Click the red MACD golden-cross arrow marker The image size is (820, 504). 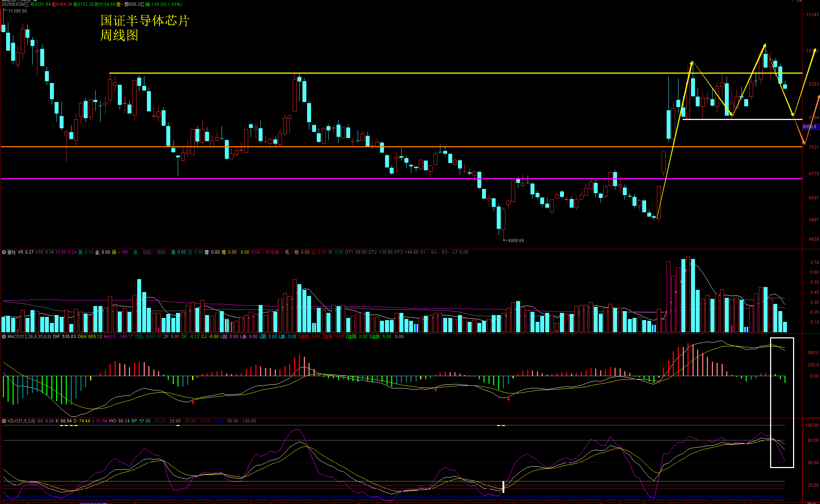coord(193,402)
